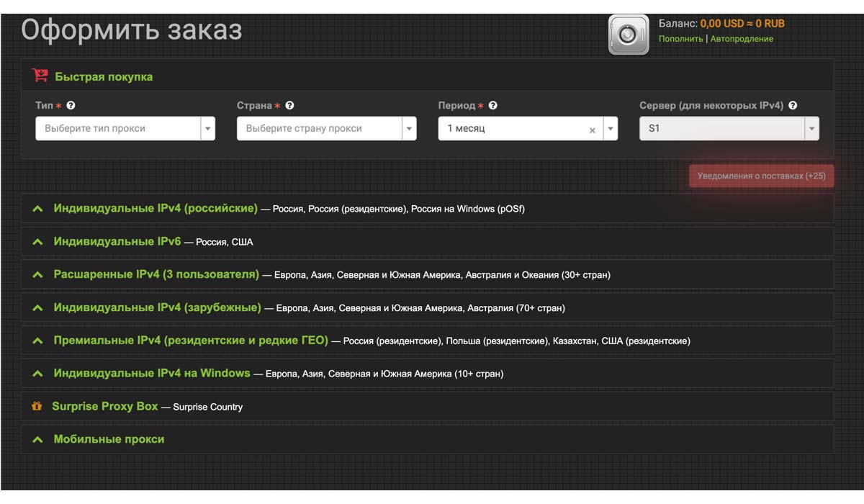Click the red shopping cart icon

tap(40, 76)
